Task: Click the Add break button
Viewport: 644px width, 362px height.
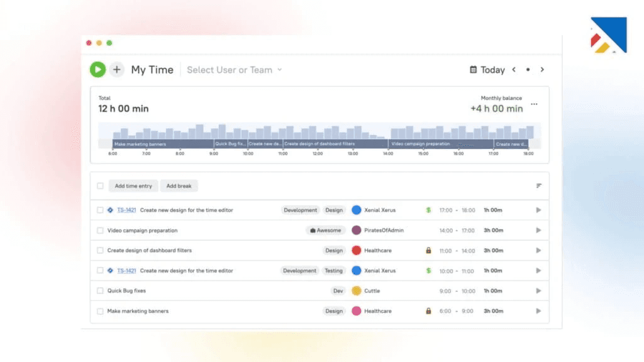Action: tap(180, 185)
